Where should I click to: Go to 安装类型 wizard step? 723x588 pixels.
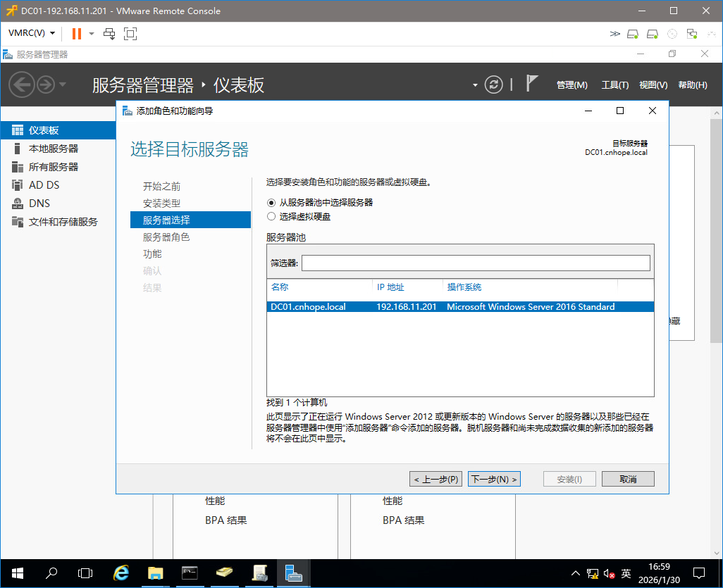(x=161, y=204)
